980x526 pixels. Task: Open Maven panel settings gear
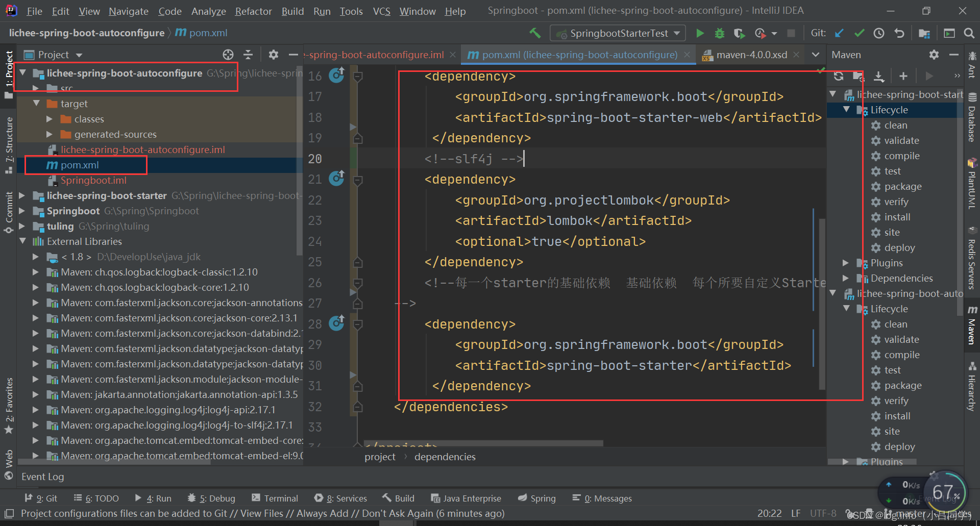pos(934,55)
